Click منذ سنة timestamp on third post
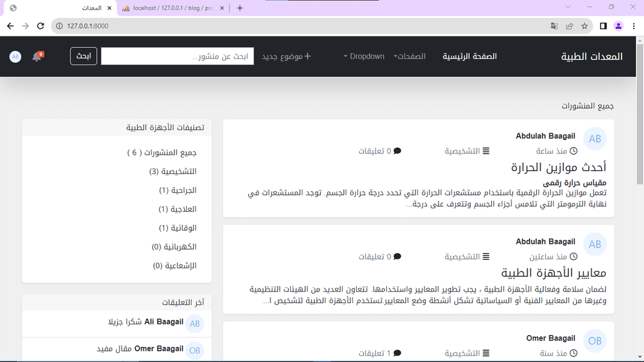 point(553,353)
